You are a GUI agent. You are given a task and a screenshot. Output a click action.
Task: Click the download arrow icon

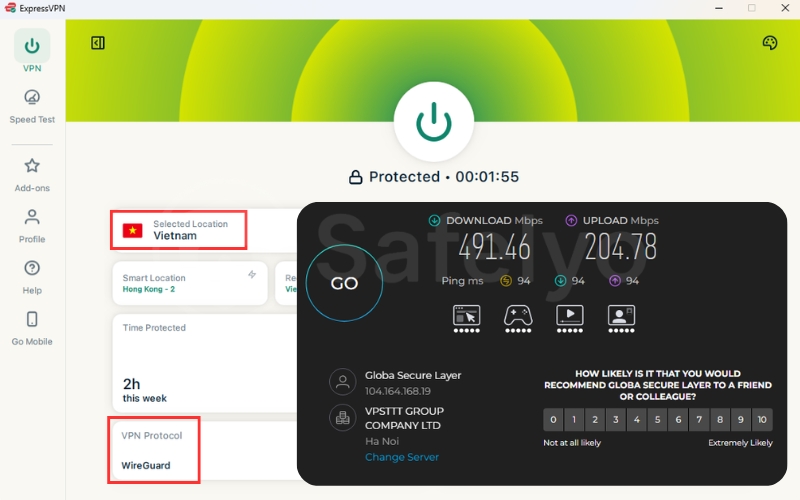coord(434,220)
